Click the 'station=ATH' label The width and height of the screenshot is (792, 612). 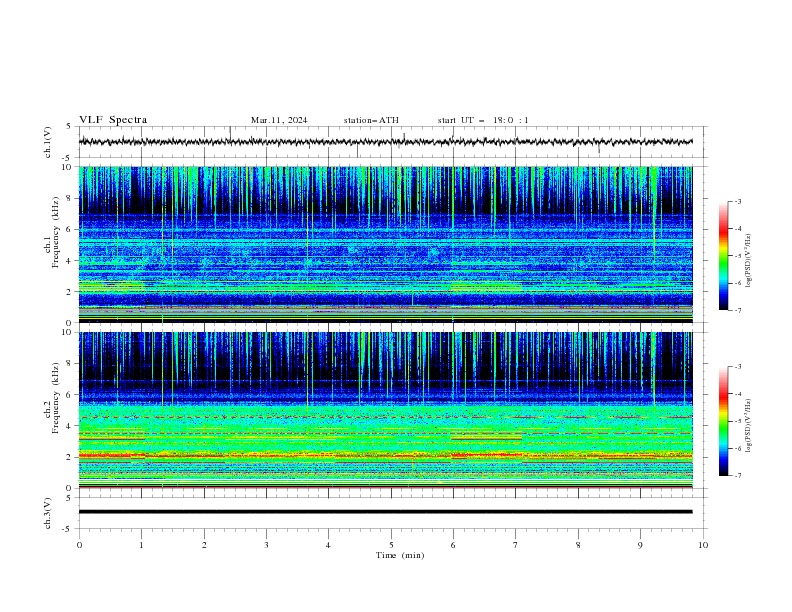371,120
